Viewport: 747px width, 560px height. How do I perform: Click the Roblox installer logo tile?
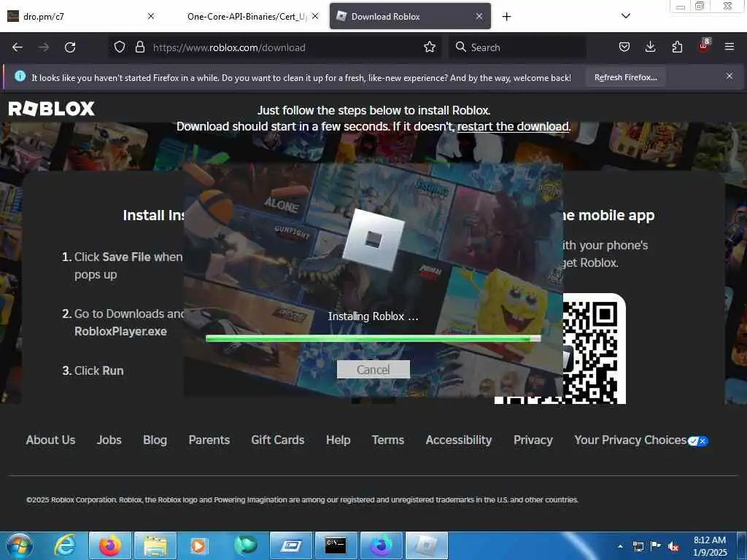373,240
